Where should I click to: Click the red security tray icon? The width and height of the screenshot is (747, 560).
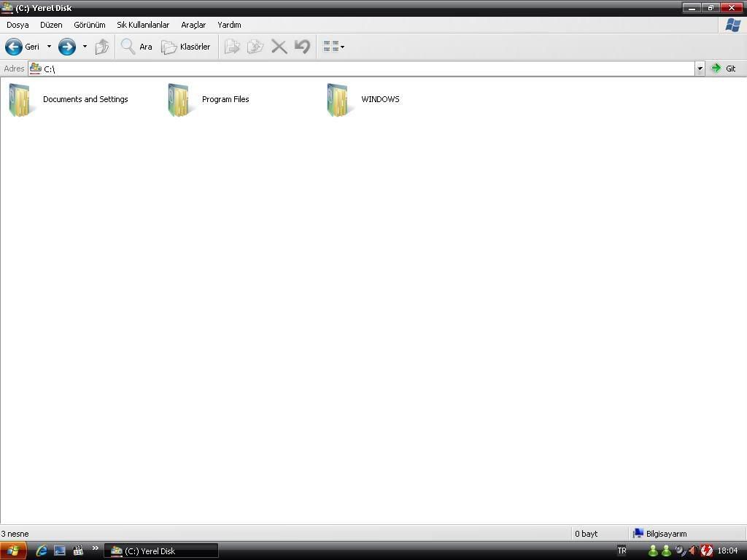tap(707, 551)
